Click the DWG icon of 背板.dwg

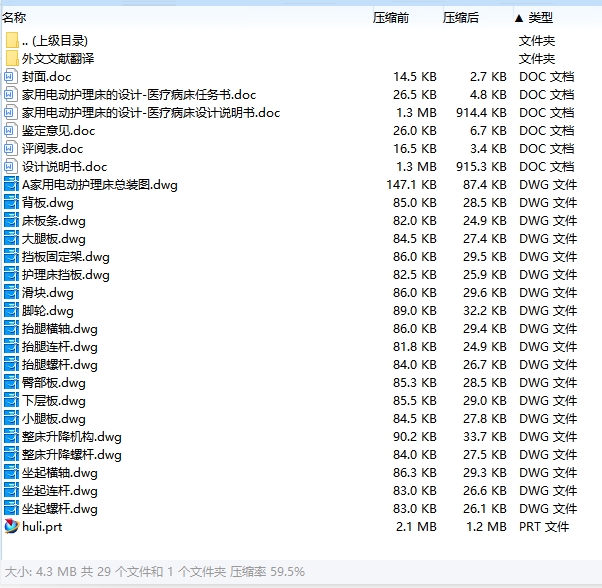coord(11,203)
